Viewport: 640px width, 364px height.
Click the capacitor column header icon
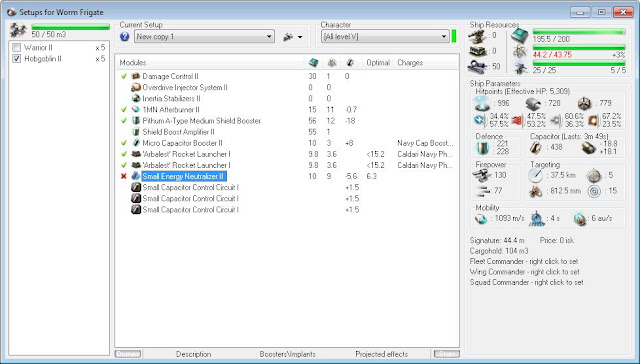click(x=350, y=62)
